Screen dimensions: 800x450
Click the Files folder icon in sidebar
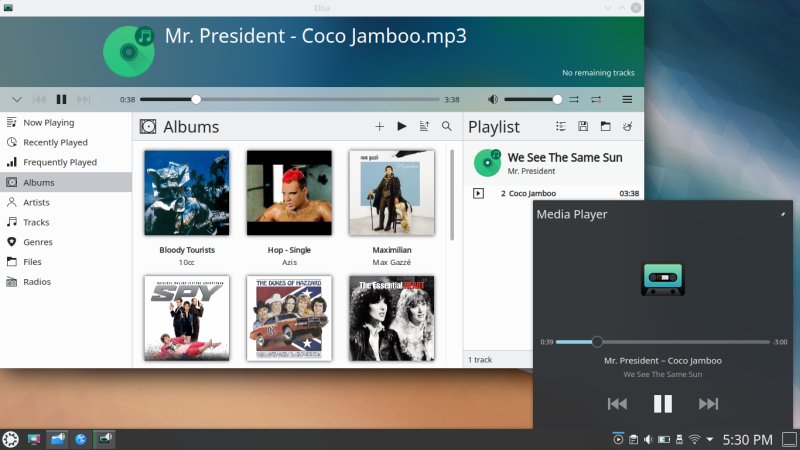11,262
